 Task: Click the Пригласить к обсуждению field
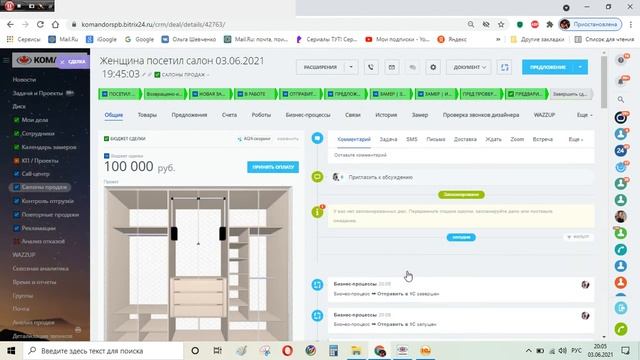pos(461,177)
